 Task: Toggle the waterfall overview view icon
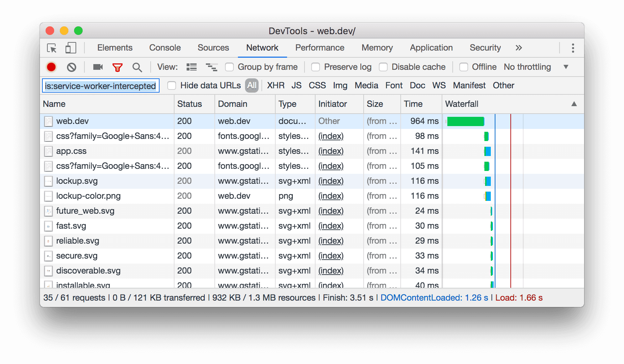point(212,67)
